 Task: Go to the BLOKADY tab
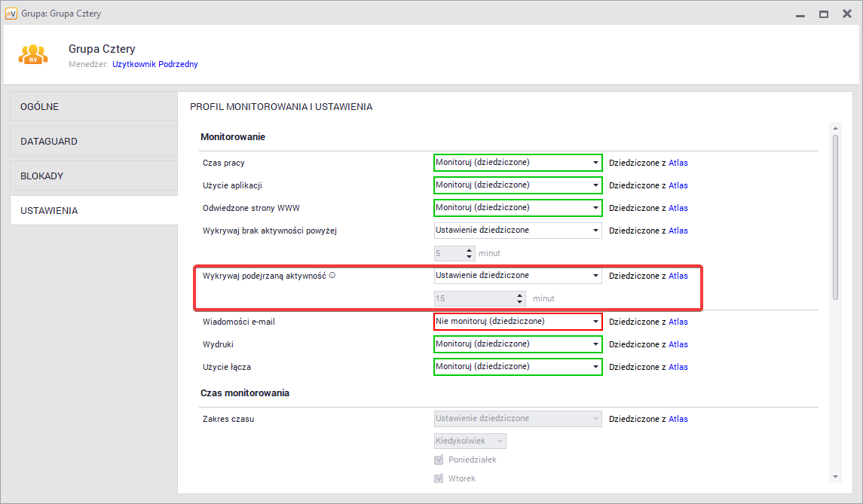93,176
